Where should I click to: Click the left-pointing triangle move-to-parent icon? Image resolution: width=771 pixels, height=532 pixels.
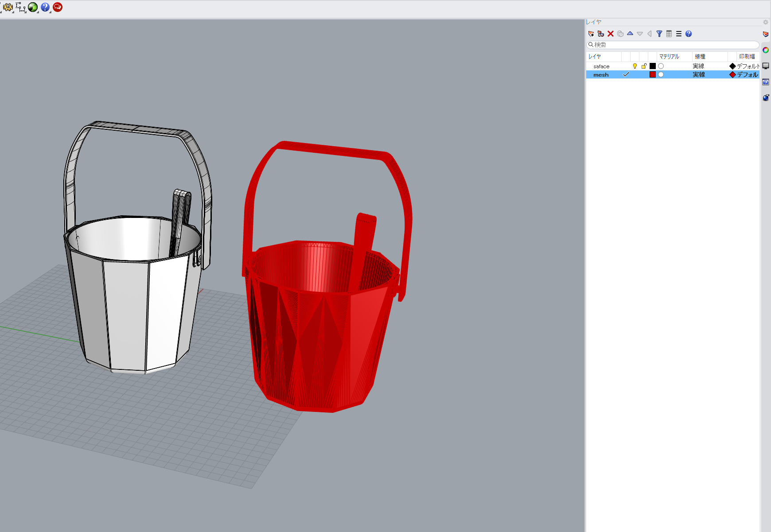pyautogui.click(x=650, y=34)
